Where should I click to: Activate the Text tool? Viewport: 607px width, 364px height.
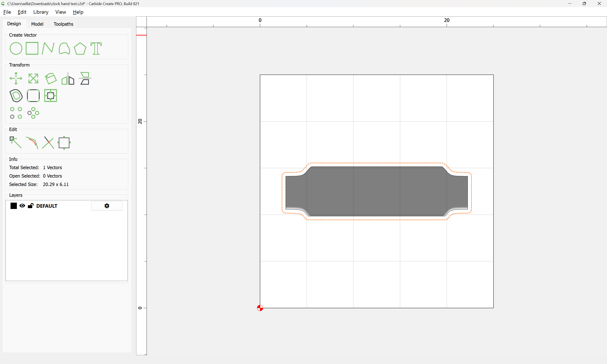click(96, 48)
